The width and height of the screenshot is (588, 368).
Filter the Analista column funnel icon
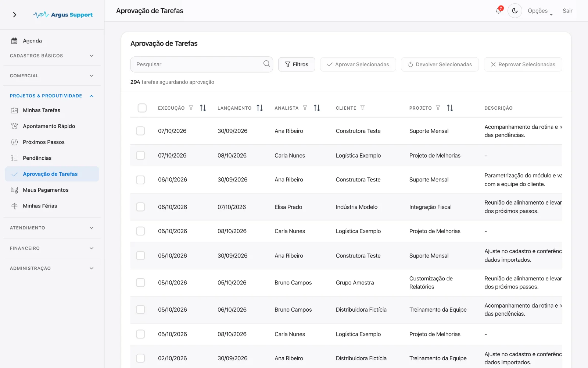(305, 108)
